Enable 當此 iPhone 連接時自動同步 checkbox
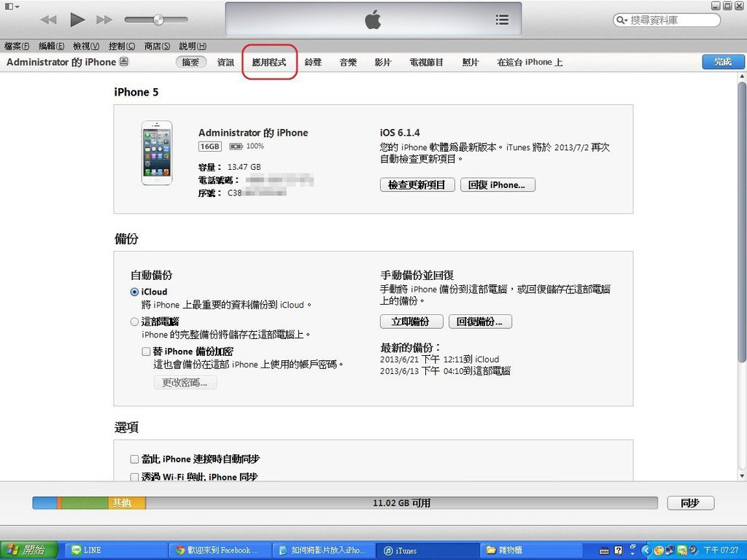This screenshot has width=747, height=560. pos(134,459)
